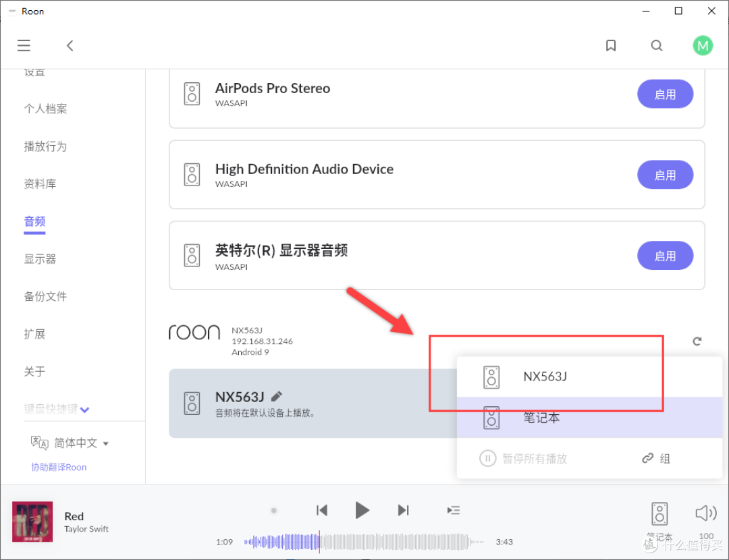Image resolution: width=729 pixels, height=560 pixels.
Task: Expand the 键盘快捷键 chevron
Action: click(84, 409)
